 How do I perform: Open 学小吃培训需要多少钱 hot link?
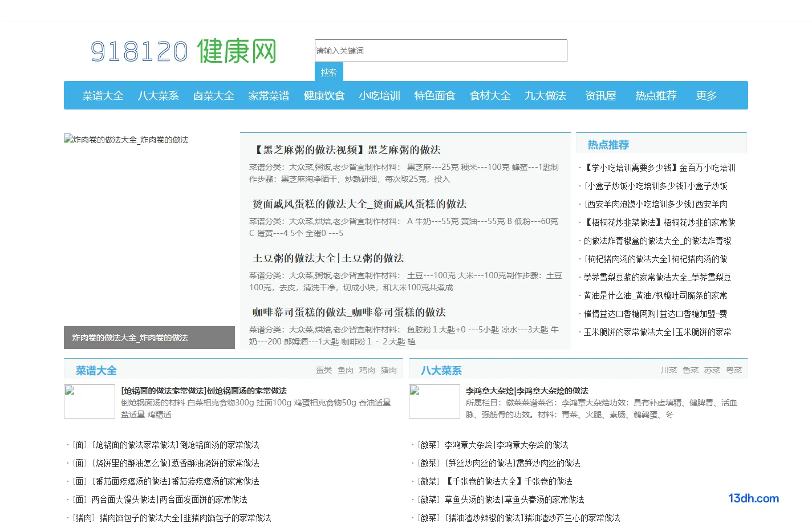tap(659, 168)
